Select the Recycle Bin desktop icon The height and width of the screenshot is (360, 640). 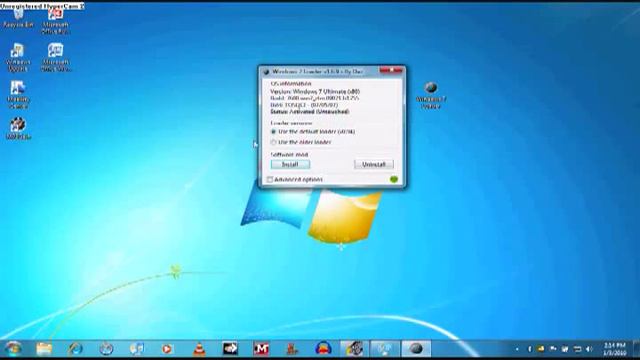[x=18, y=18]
